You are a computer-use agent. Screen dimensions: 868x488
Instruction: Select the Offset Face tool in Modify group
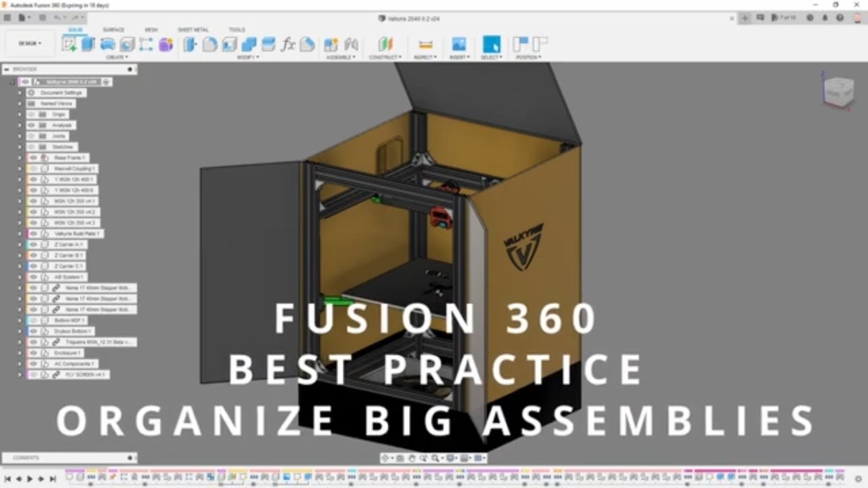pos(269,44)
